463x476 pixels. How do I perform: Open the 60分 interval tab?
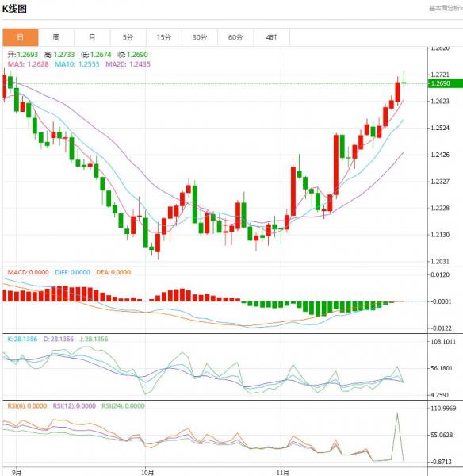pyautogui.click(x=235, y=37)
